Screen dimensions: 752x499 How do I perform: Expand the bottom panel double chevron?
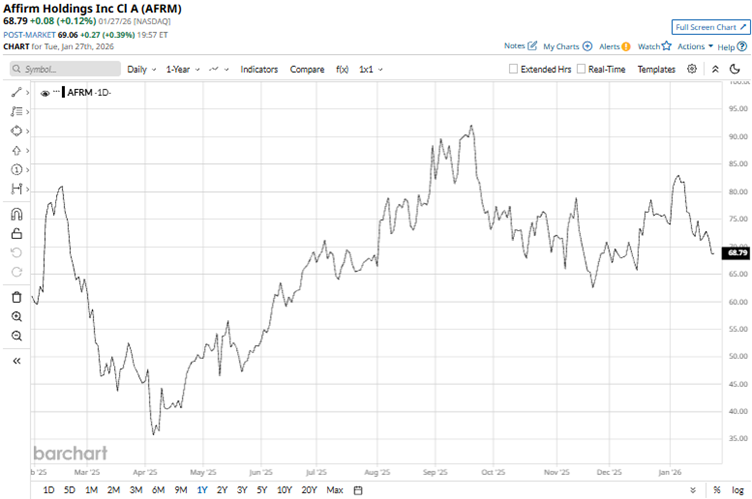693,490
